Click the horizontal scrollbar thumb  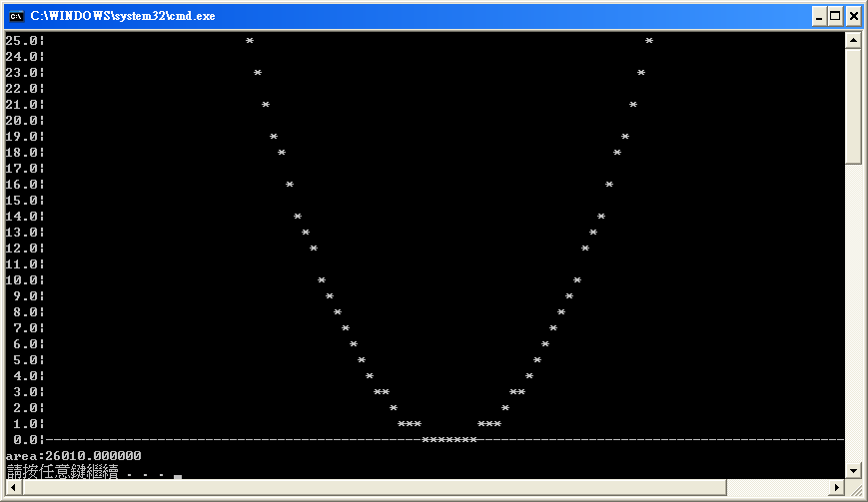click(x=375, y=488)
